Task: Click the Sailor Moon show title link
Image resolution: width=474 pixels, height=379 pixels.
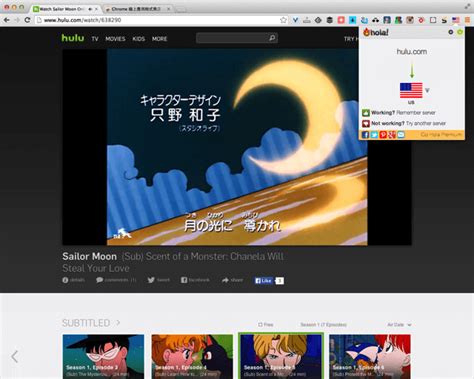Action: [x=89, y=256]
